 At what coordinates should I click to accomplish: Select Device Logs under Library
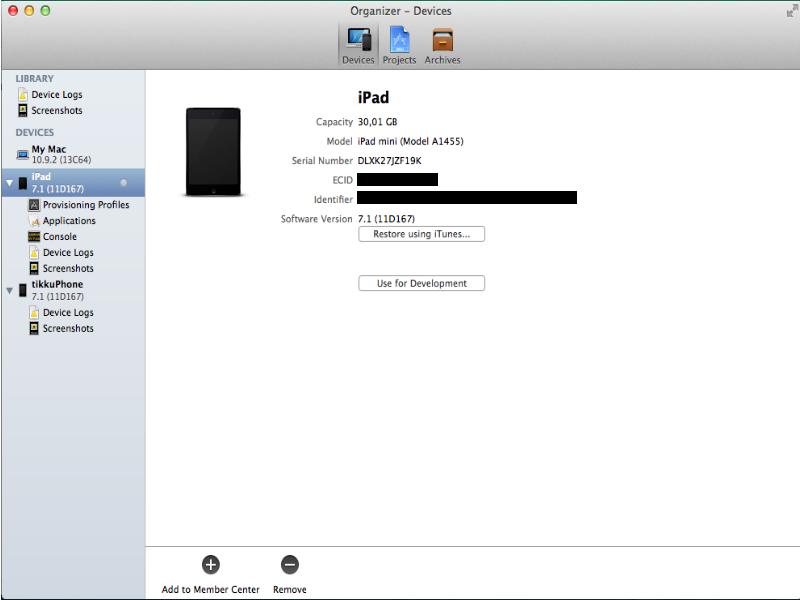point(57,94)
